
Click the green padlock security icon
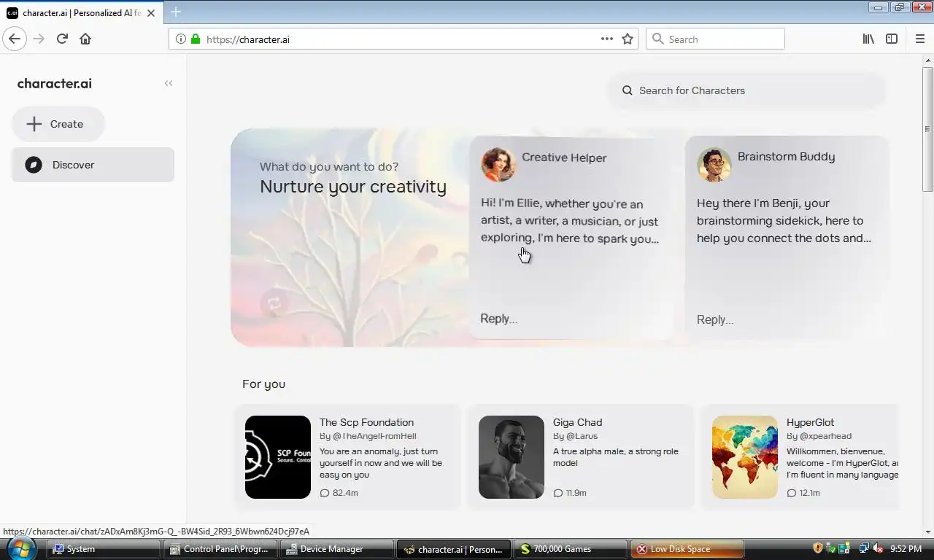(x=195, y=39)
